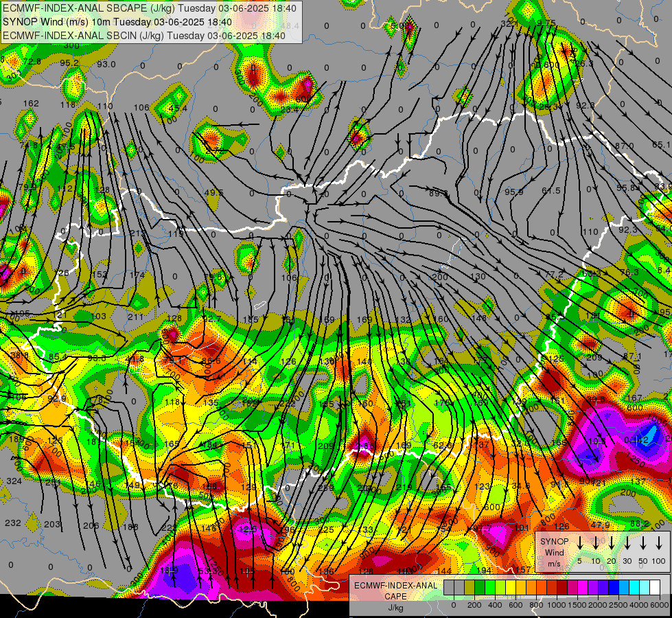Click the map value 45.4

pos(178,108)
